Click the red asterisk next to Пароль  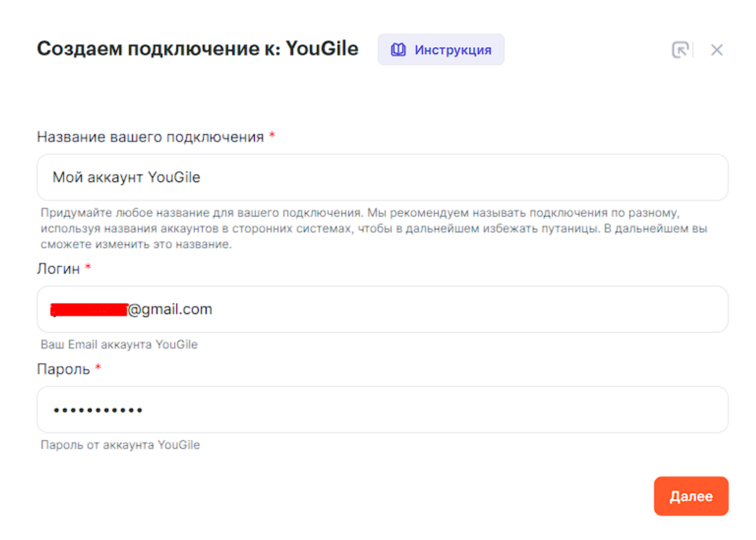pos(98,367)
